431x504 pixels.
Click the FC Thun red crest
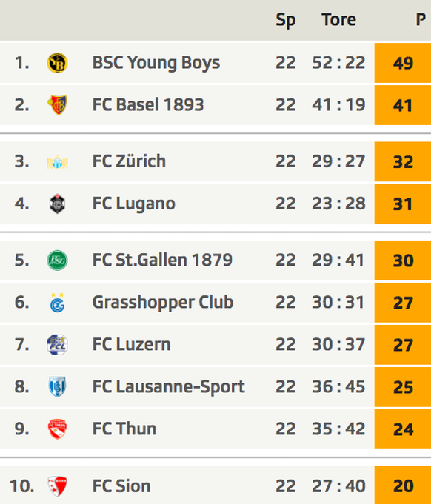pos(57,429)
